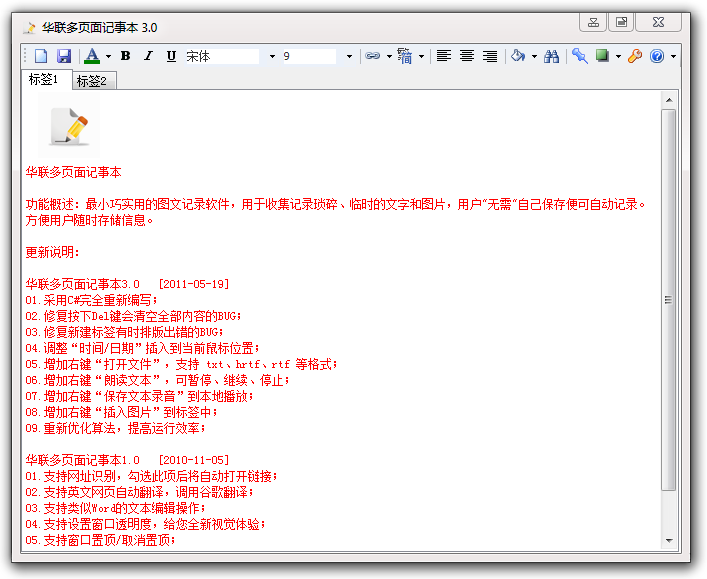Click the line 华联多页面记事本1.0 [2010-11-05]
This screenshot has height=579, width=707.
point(128,460)
